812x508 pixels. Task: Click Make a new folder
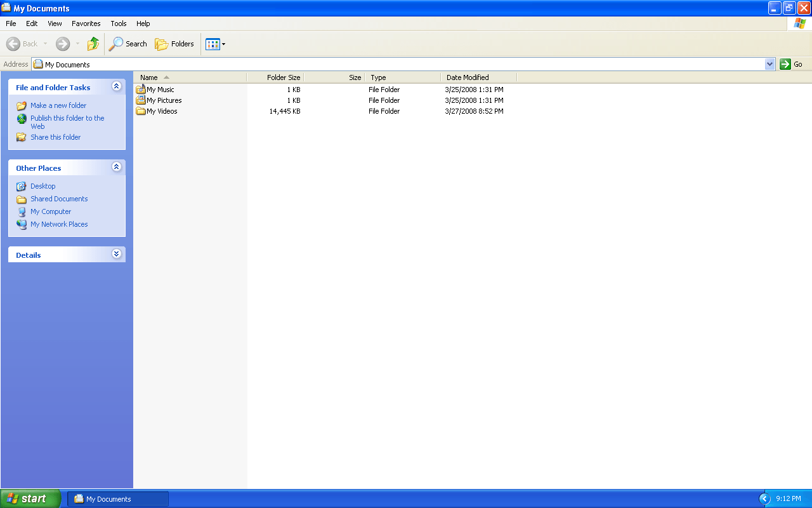click(57, 105)
